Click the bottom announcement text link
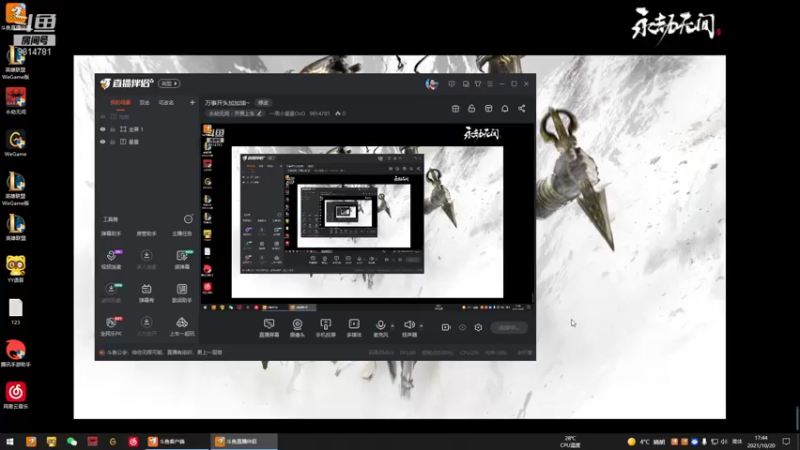The height and width of the screenshot is (450, 800). click(x=164, y=353)
